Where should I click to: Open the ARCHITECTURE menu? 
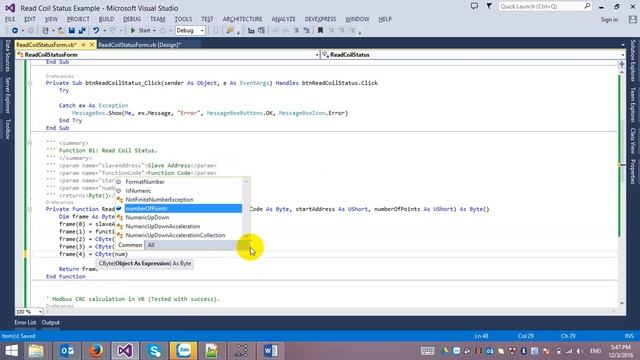(x=242, y=19)
